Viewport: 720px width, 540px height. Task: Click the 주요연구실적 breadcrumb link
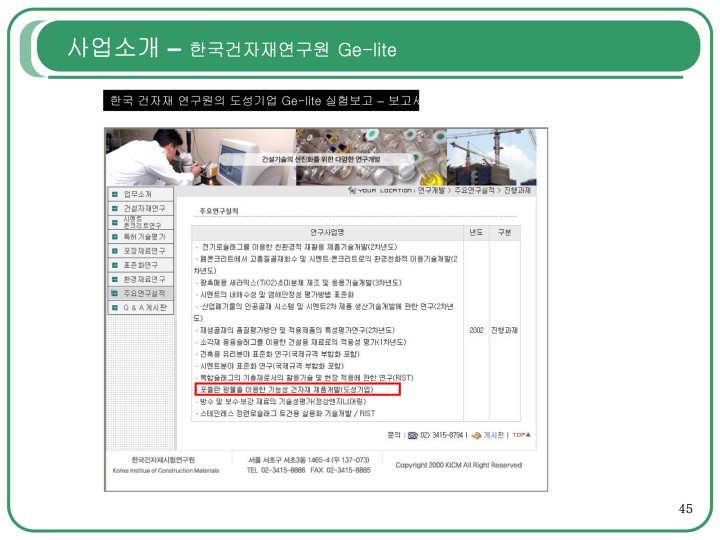[474, 190]
